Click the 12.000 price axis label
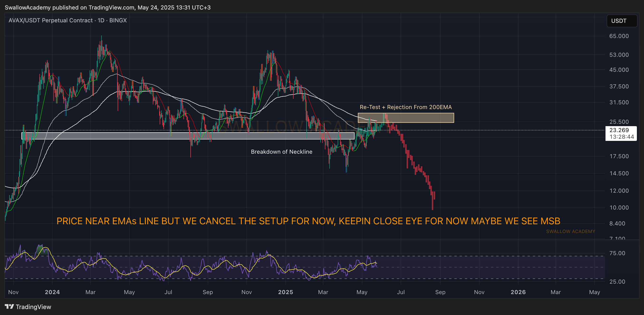 tap(619, 191)
